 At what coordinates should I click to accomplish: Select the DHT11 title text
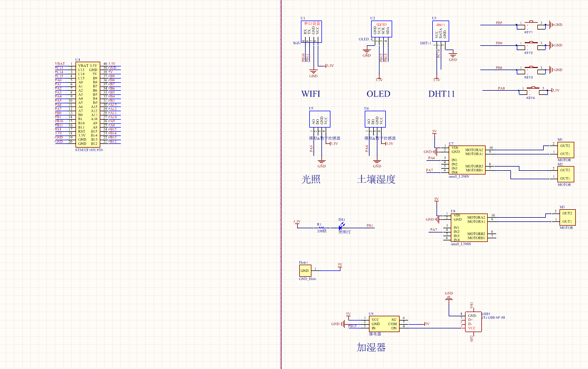point(441,94)
